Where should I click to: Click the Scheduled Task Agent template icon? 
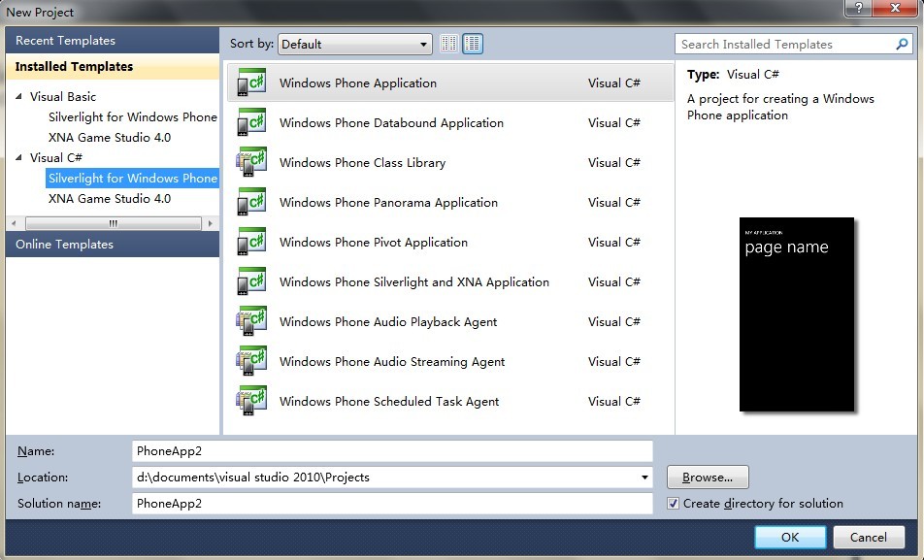coord(251,401)
